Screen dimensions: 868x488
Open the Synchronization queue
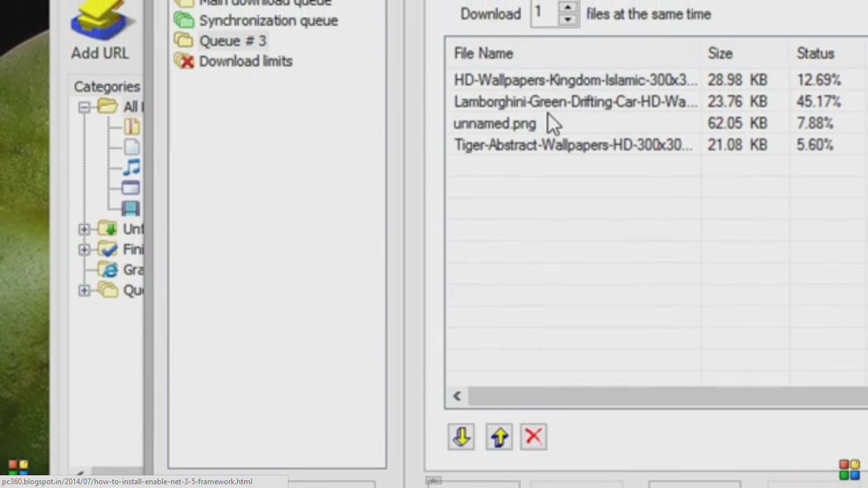[268, 20]
